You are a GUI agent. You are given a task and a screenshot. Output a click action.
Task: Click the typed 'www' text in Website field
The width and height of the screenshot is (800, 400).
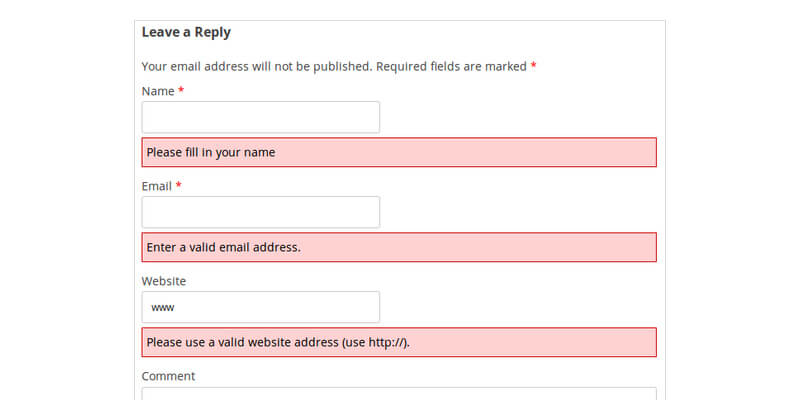tap(163, 308)
